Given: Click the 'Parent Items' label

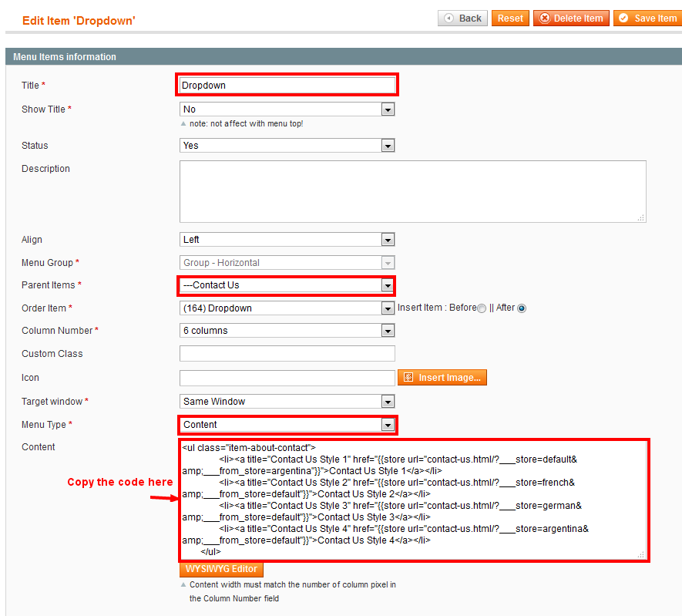Looking at the screenshot, I should pyautogui.click(x=49, y=285).
